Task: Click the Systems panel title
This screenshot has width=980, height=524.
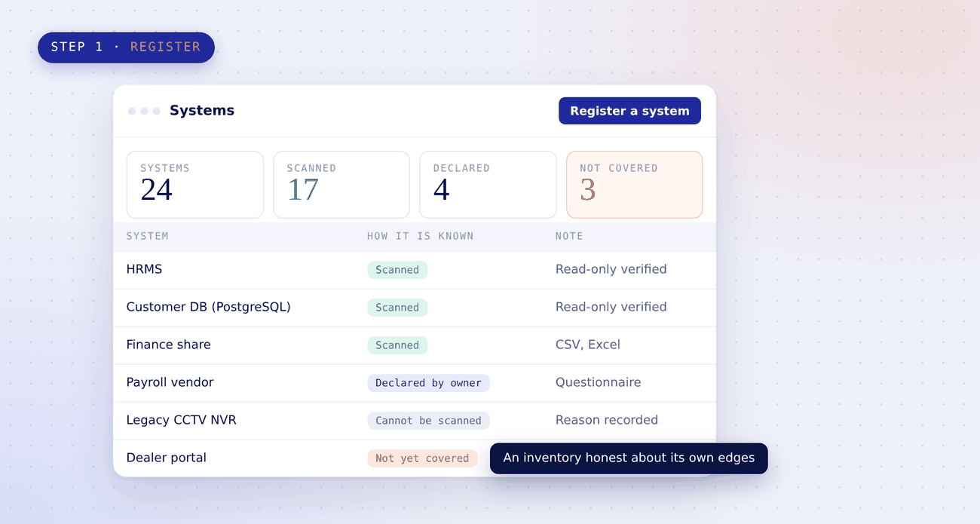Action: [202, 110]
